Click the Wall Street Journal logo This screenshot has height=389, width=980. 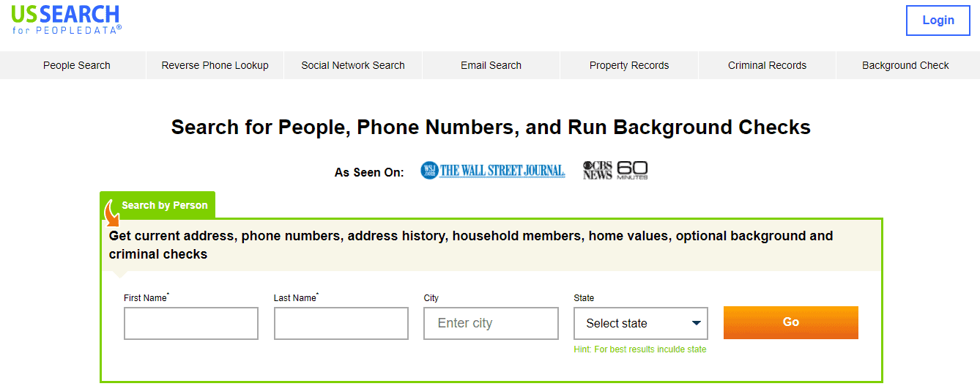[x=493, y=171]
